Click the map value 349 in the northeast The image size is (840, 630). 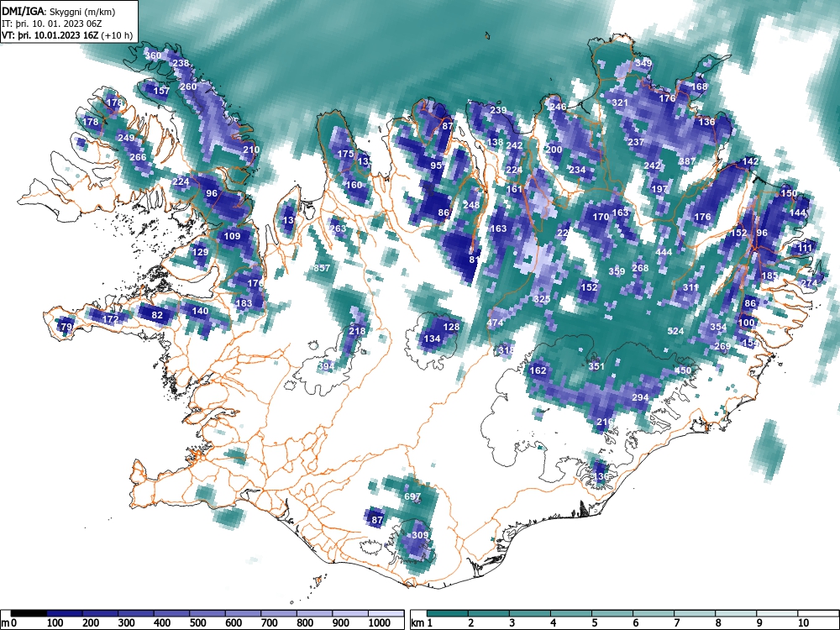tap(643, 63)
